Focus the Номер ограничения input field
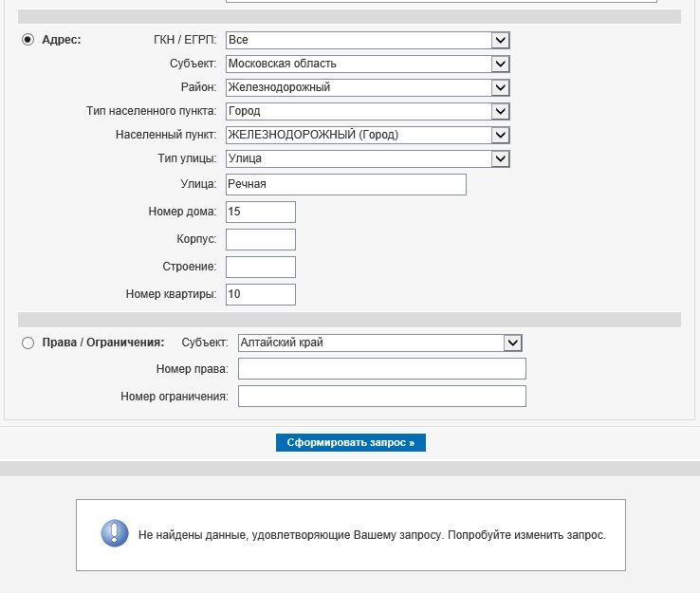 point(382,396)
